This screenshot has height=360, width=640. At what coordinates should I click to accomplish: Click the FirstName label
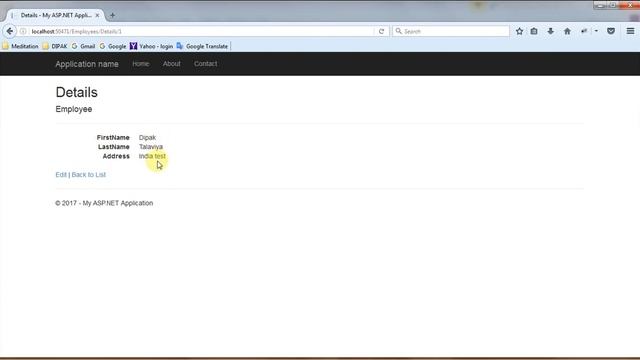pyautogui.click(x=113, y=138)
